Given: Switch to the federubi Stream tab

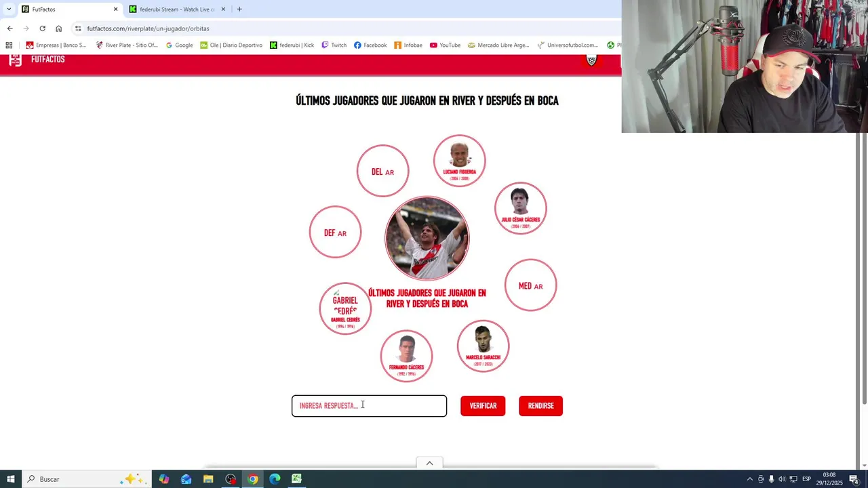Looking at the screenshot, I should [177, 9].
